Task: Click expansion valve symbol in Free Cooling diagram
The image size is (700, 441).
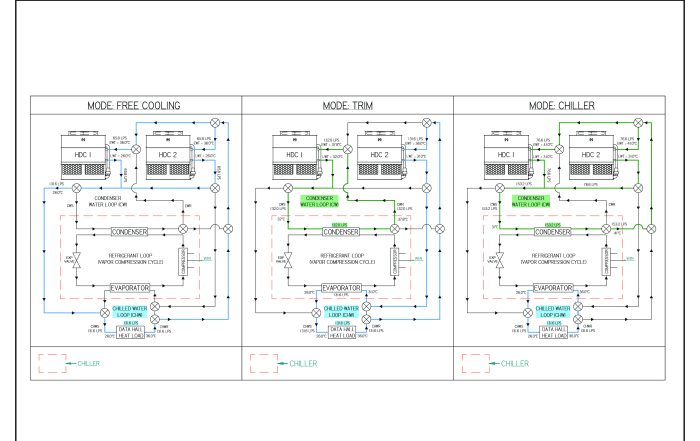Action: point(77,260)
